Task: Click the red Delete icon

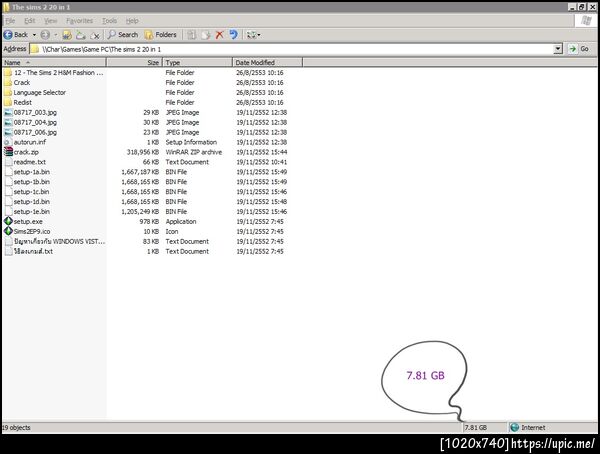Action: point(219,35)
